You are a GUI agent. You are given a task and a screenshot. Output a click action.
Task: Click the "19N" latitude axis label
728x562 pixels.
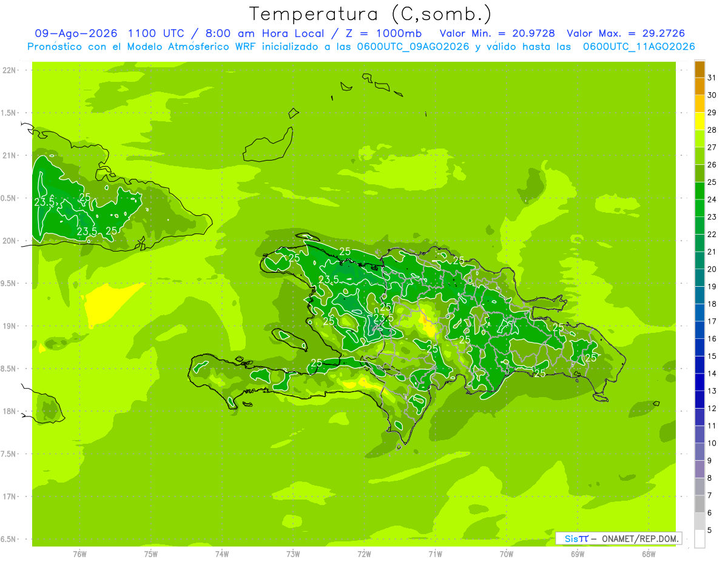point(9,326)
